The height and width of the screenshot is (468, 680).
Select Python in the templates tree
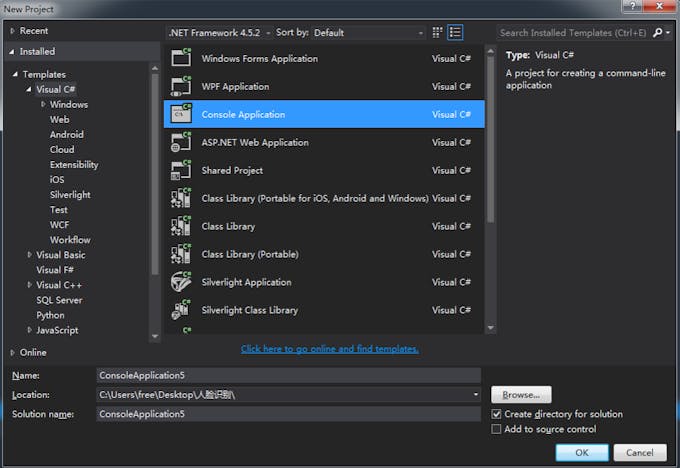coord(50,315)
